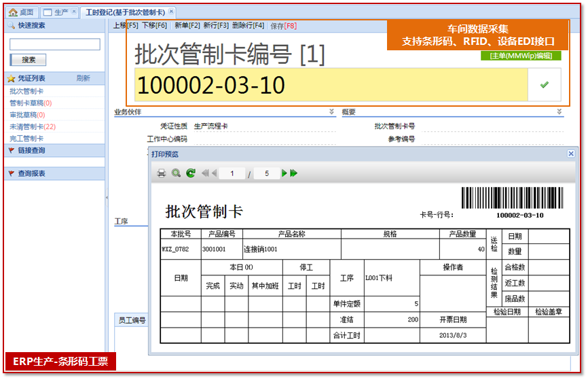
Task: Click the 2013/8/3 date cell
Action: [x=453, y=335]
